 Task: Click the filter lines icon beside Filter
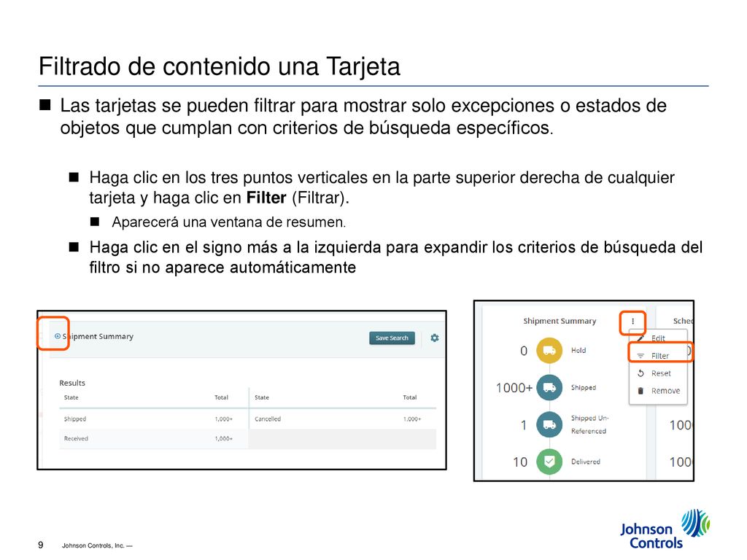click(640, 356)
